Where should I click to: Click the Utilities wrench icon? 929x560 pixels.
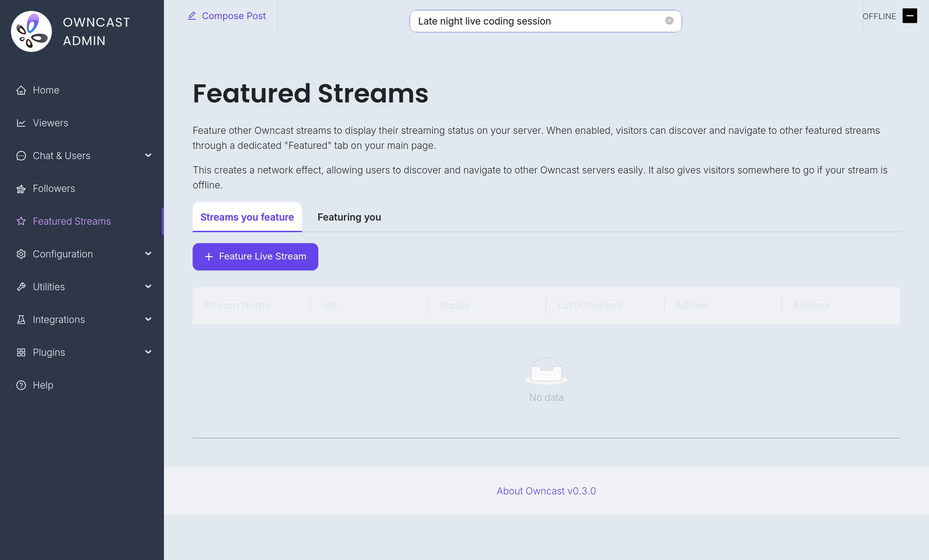point(21,287)
